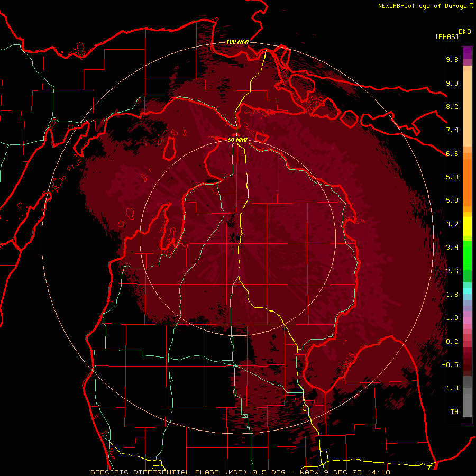Click the TH threshold label on the scale
476x476 pixels.
click(454, 412)
